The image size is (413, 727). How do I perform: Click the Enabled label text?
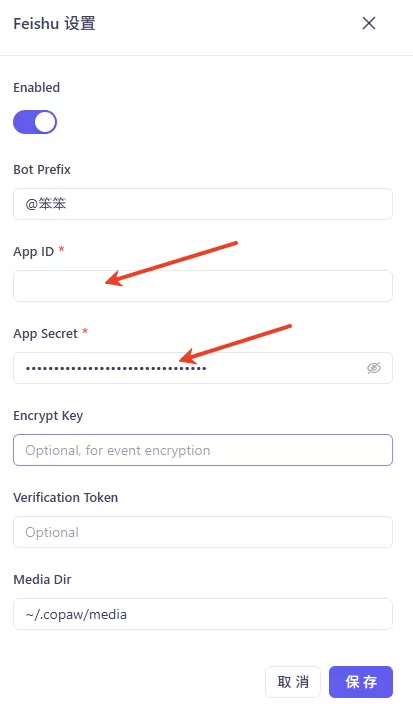coord(37,88)
